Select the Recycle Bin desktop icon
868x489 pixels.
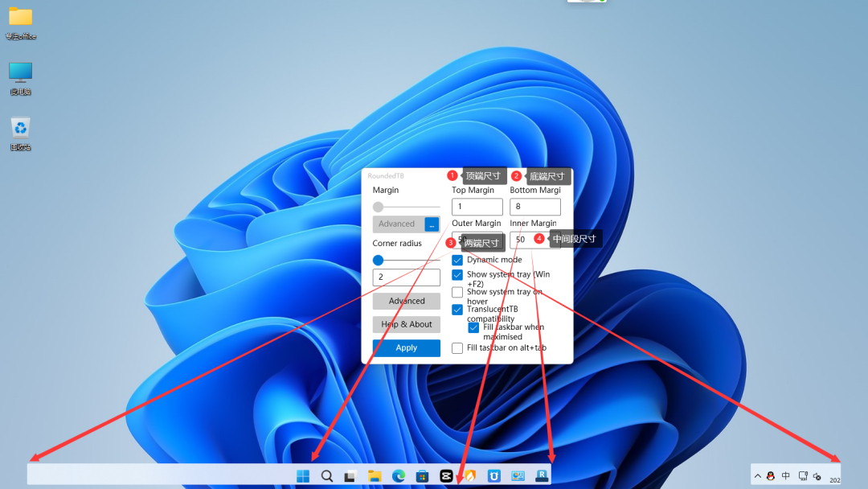tap(20, 134)
